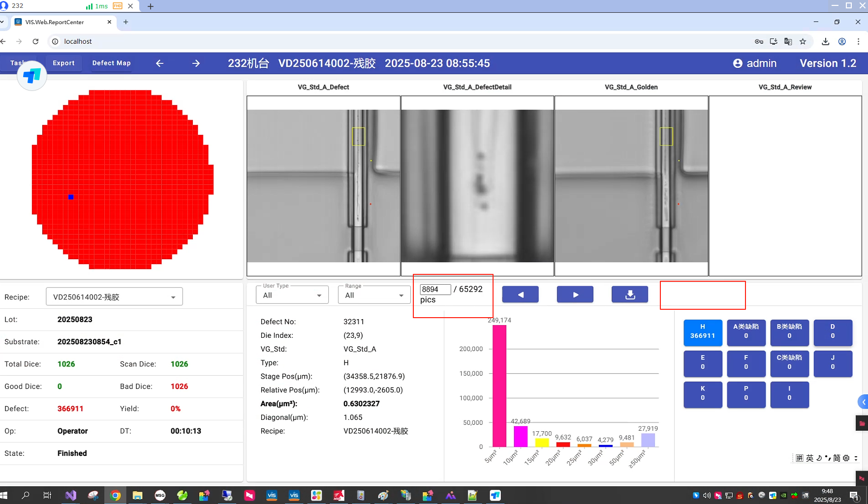868x504 pixels.
Task: Open the Export menu item
Action: point(63,63)
